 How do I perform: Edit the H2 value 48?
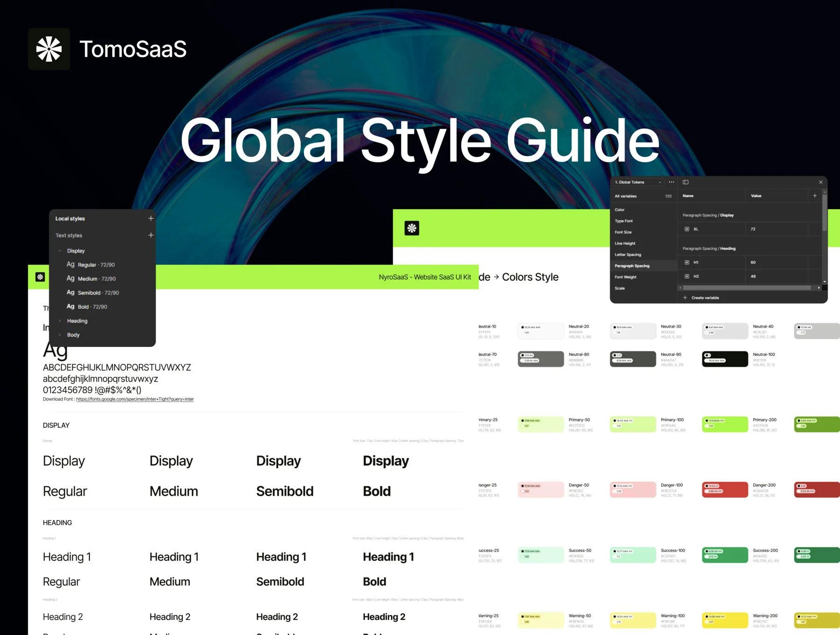click(x=776, y=276)
